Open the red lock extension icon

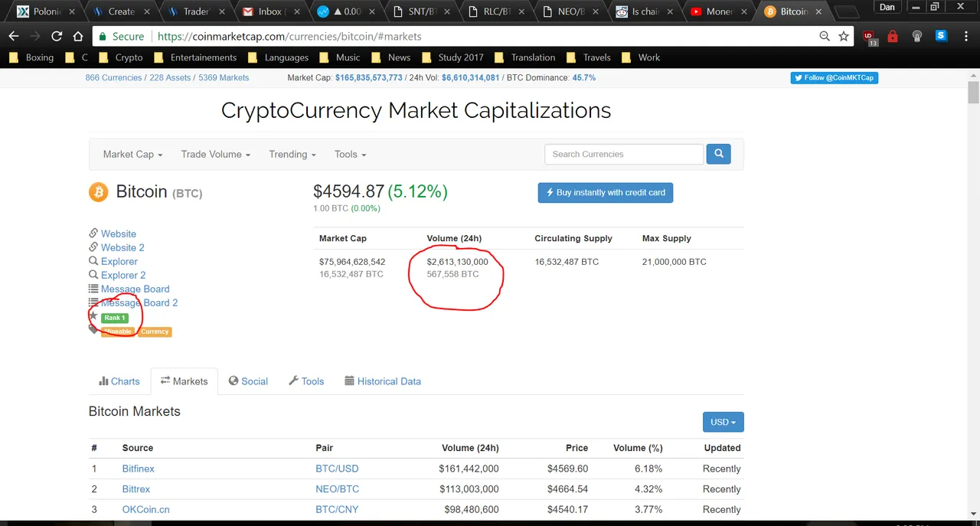(x=892, y=36)
